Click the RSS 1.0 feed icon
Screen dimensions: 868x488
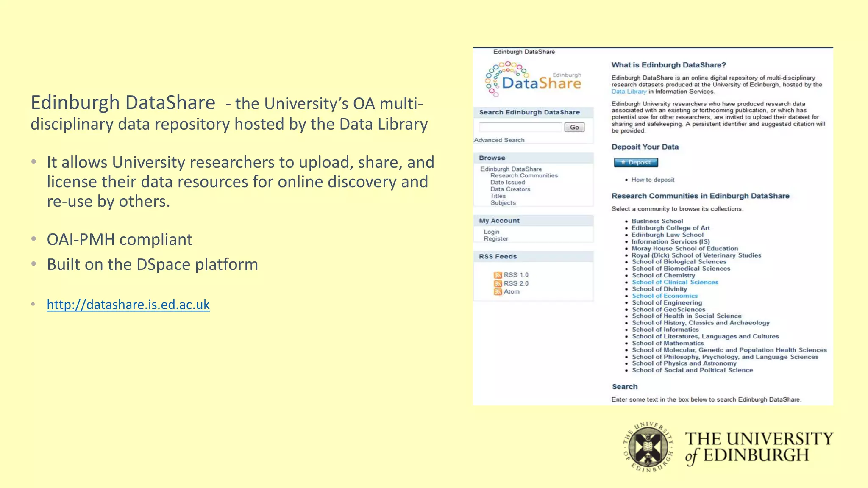pos(498,275)
